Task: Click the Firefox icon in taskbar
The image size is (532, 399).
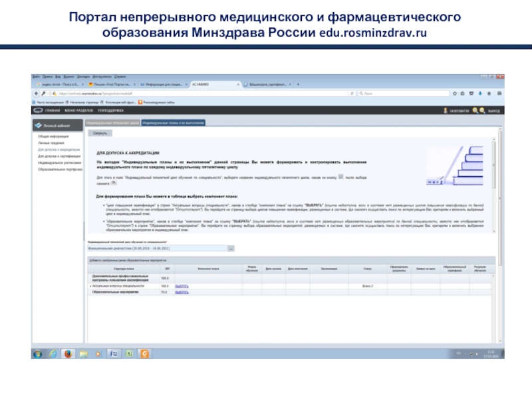Action: coord(67,354)
